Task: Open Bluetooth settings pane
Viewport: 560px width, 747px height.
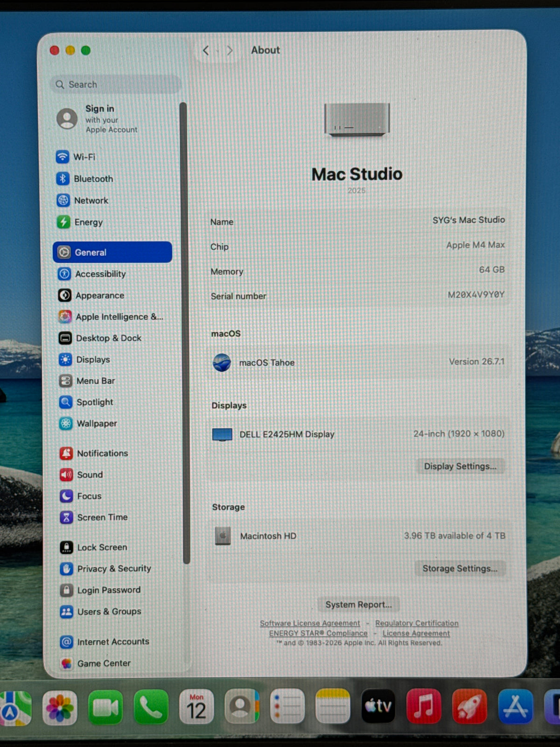Action: 84,179
